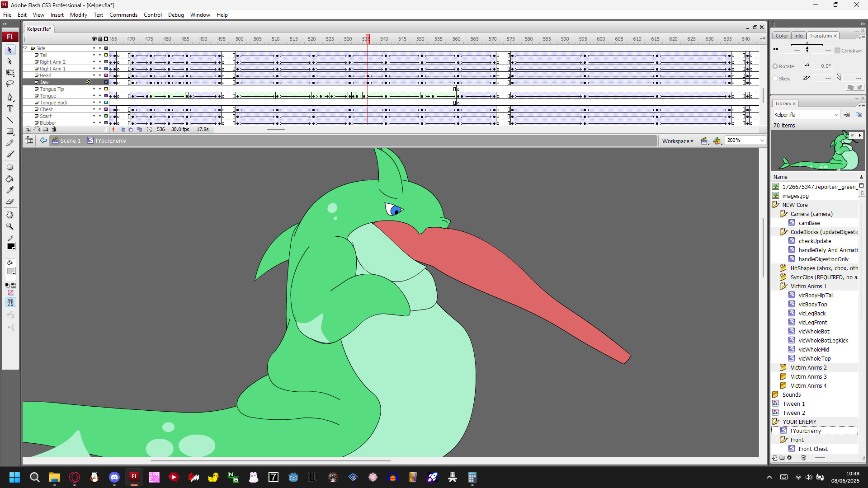Open the Control menu
The height and width of the screenshot is (488, 868).
153,15
